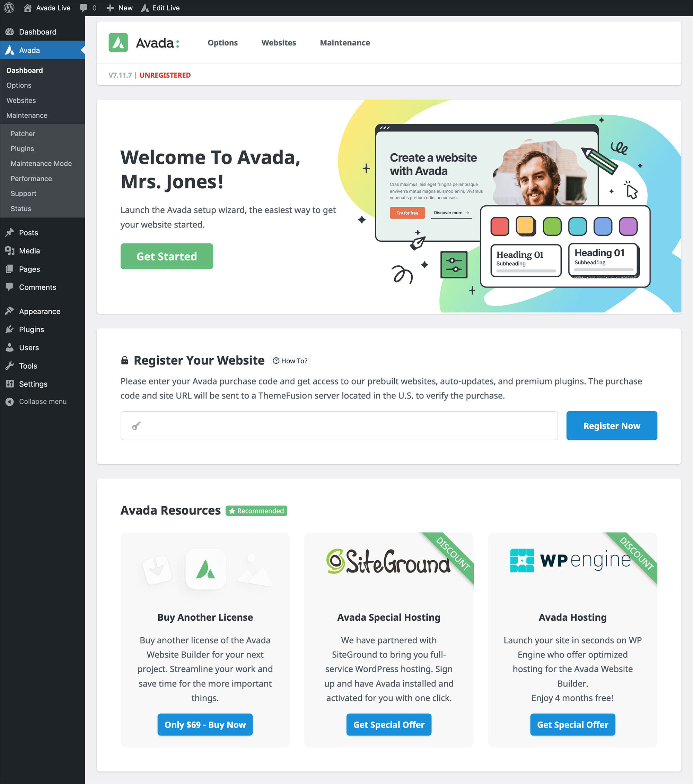The height and width of the screenshot is (784, 693).
Task: Click the Websites tab in Avada header
Action: [x=279, y=43]
